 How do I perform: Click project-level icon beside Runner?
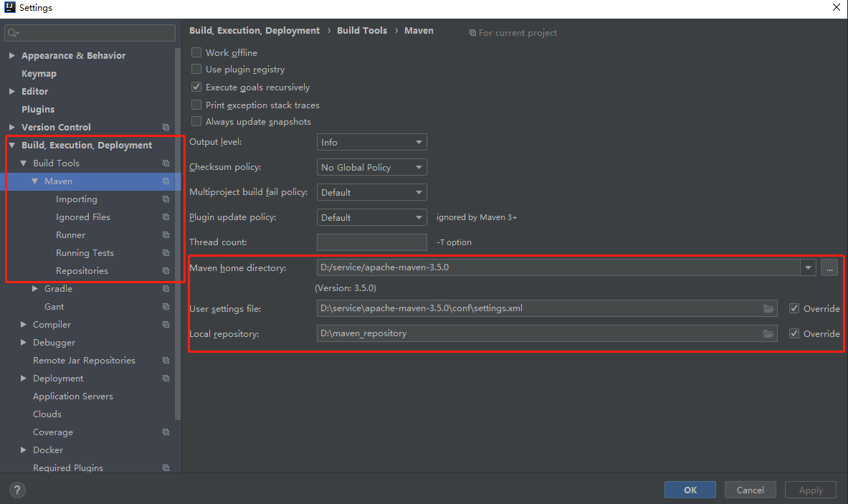(166, 234)
